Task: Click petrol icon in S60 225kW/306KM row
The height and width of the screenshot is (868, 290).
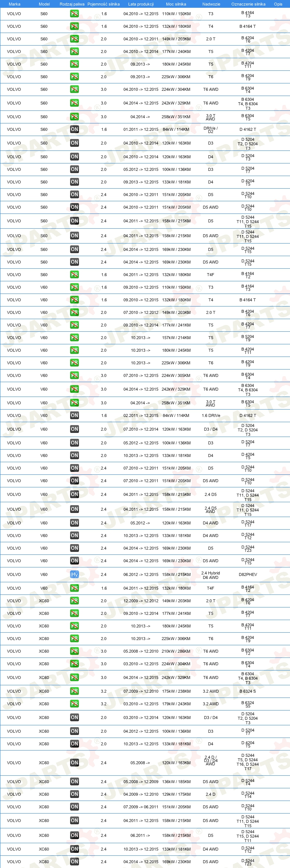Action: (74, 77)
